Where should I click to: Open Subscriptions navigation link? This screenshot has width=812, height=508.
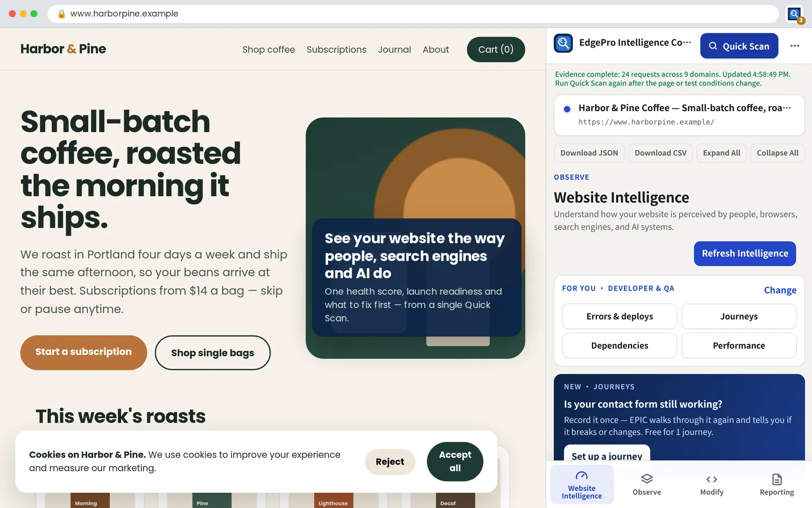336,49
